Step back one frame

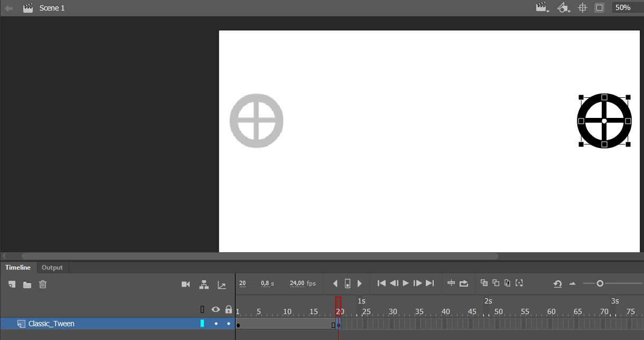click(x=394, y=283)
